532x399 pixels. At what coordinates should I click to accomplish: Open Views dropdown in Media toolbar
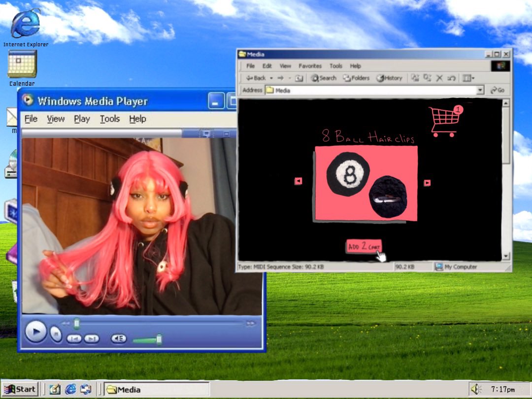coord(468,78)
